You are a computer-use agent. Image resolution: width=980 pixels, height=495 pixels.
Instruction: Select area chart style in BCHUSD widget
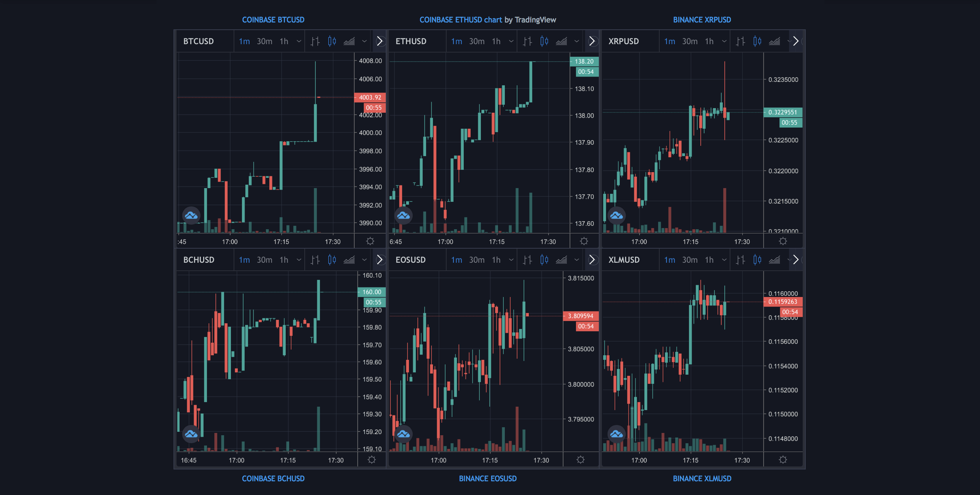349,260
